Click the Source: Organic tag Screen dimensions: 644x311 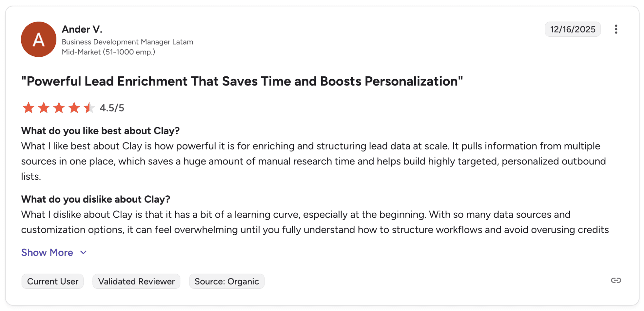[226, 281]
